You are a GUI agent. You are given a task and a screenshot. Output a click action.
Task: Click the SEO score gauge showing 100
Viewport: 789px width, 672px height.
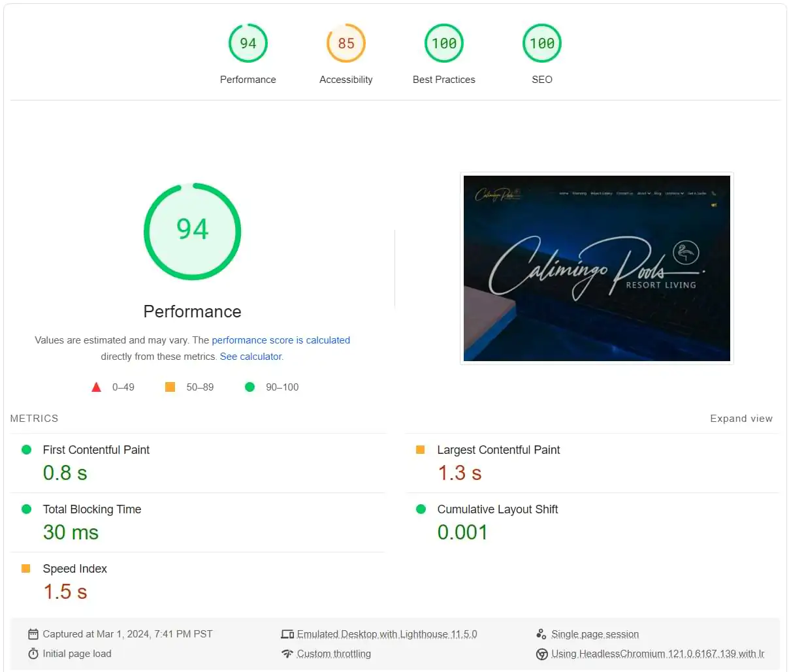(x=541, y=43)
